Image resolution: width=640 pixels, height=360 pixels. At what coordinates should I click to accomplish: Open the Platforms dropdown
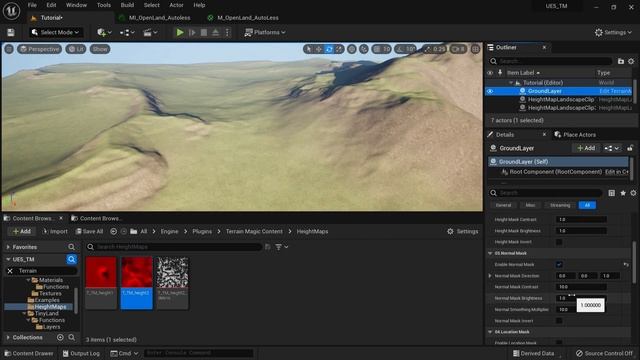point(265,32)
